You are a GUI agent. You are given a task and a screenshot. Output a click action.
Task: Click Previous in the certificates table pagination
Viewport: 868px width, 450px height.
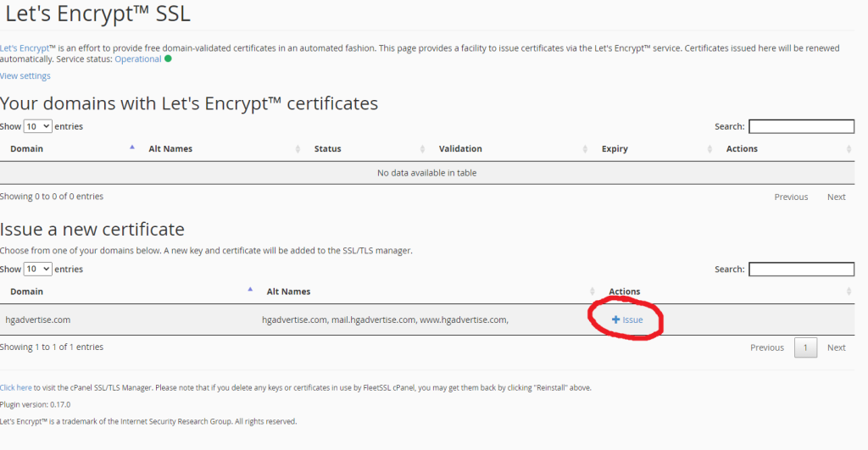(790, 197)
